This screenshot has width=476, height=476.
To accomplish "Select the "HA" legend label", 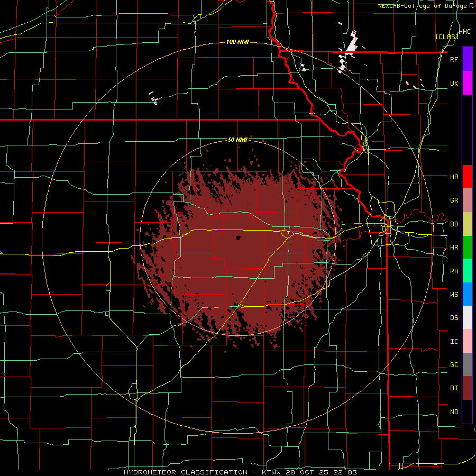I will click(454, 177).
